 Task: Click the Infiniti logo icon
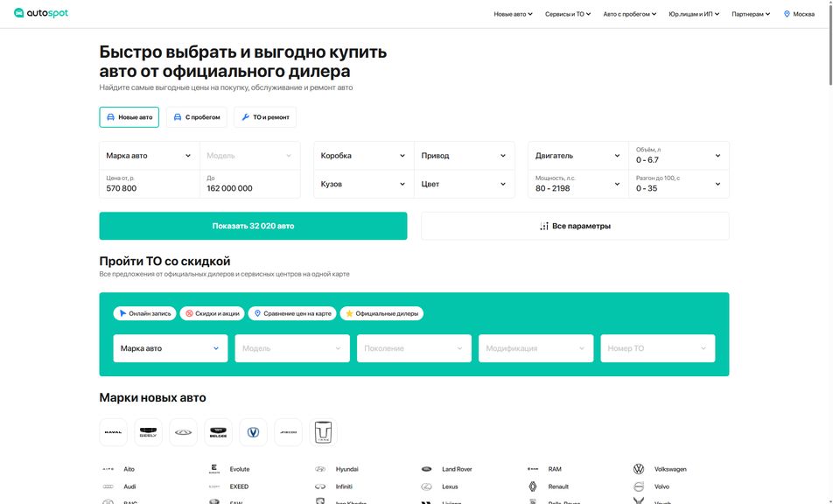pyautogui.click(x=320, y=486)
